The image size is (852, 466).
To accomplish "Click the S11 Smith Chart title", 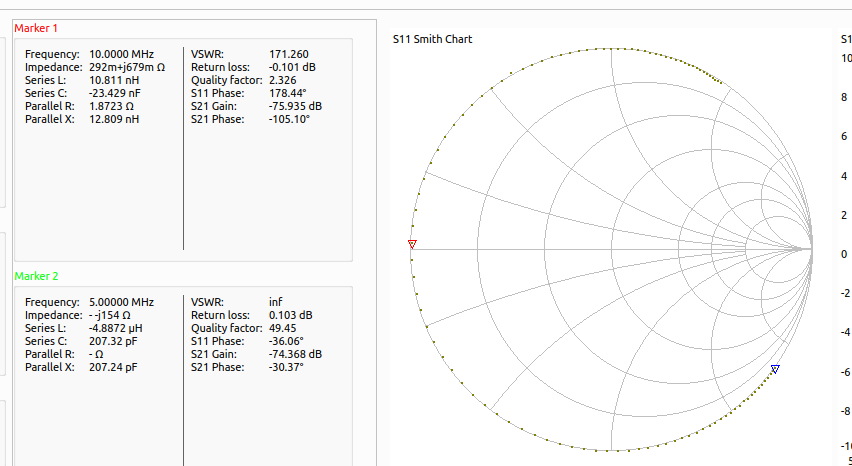I will point(432,39).
